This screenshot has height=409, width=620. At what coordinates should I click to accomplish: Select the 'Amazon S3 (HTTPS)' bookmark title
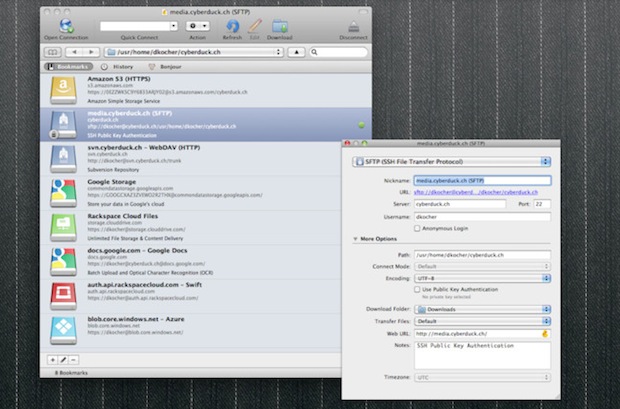[119, 79]
